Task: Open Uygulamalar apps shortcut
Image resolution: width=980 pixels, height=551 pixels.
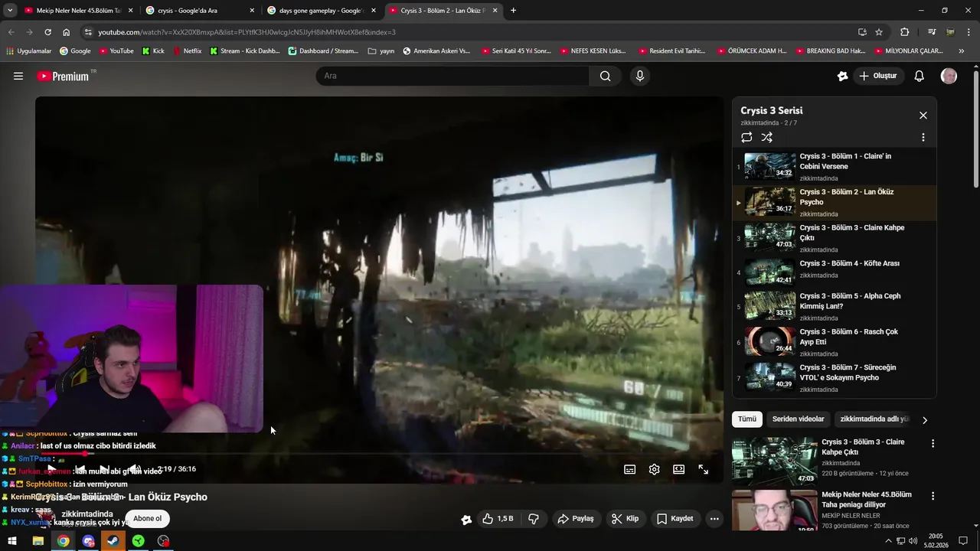Action: [x=28, y=51]
